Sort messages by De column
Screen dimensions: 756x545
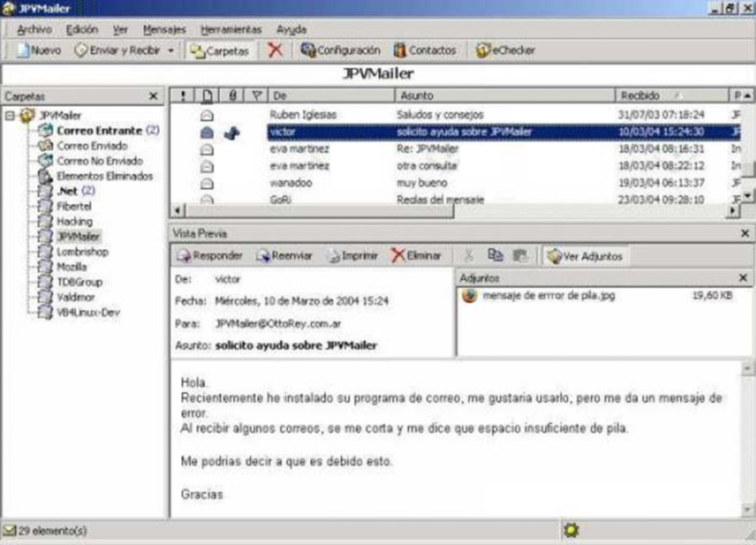[x=332, y=96]
